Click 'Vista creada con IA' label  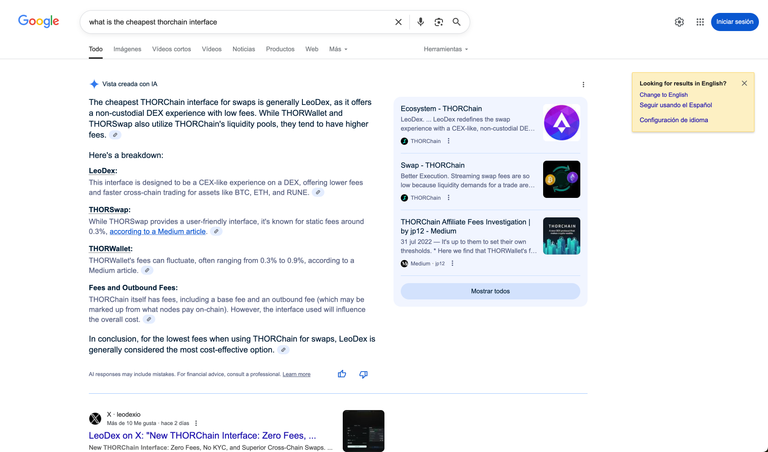(130, 84)
